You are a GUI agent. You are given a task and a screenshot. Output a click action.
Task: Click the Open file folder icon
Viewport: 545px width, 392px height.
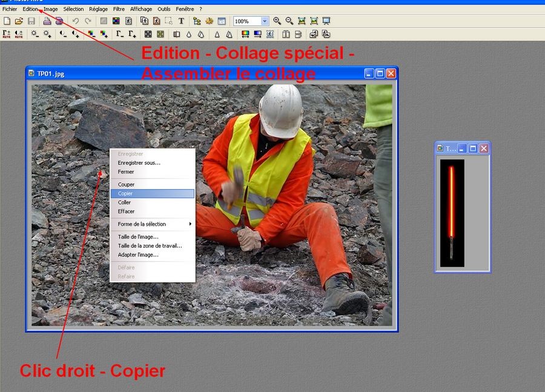[19, 21]
